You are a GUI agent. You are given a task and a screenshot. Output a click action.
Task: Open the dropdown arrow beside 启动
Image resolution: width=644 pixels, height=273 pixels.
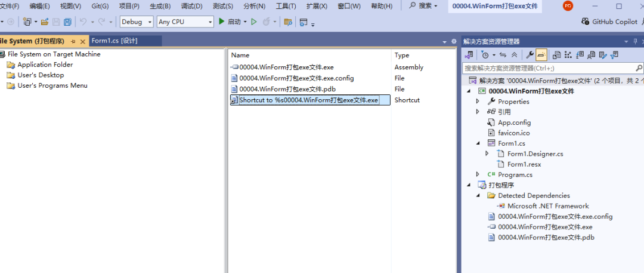coord(245,22)
